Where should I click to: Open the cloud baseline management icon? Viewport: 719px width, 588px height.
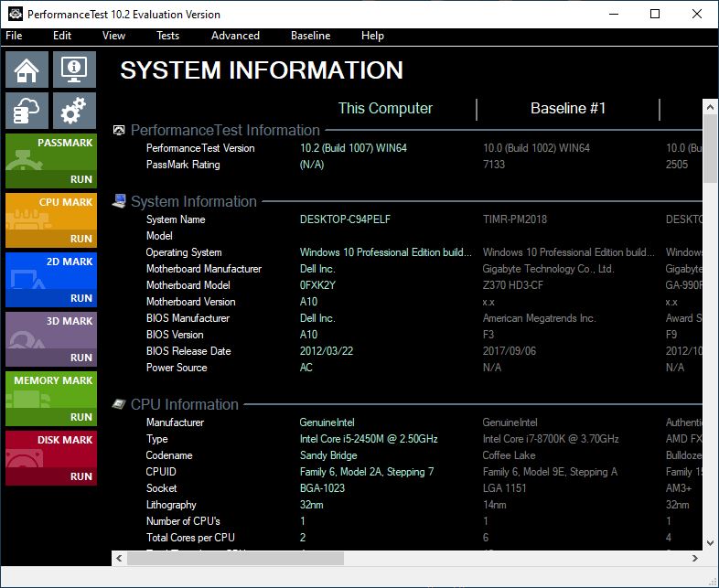27,111
